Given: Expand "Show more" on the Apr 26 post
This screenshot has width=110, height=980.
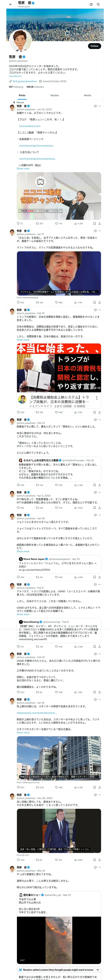Looking at the screenshot, I should click(23, 551).
